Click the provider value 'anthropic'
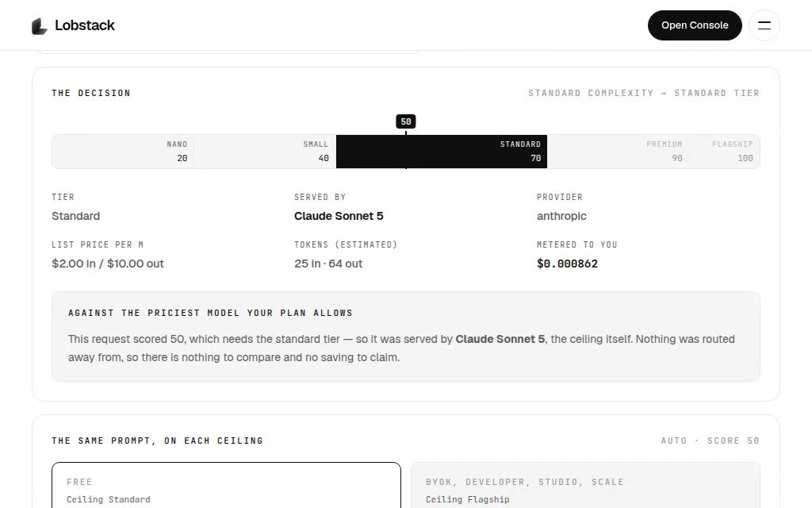Image resolution: width=812 pixels, height=508 pixels. (561, 216)
